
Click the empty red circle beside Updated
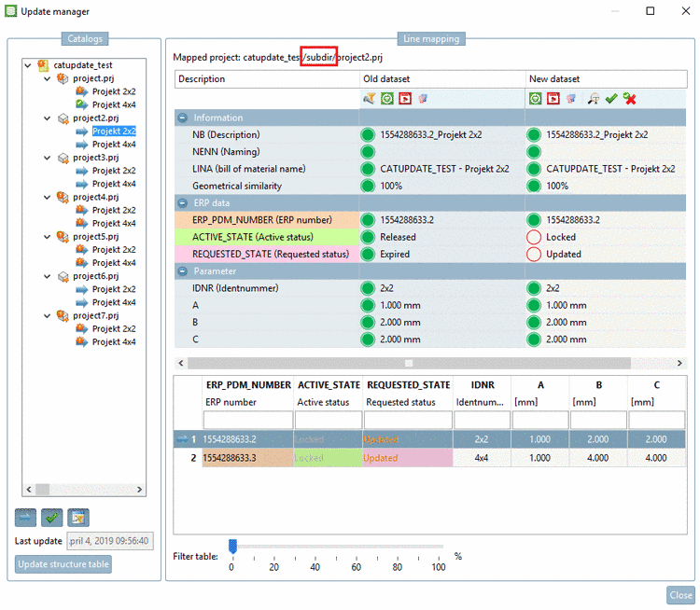click(x=534, y=255)
